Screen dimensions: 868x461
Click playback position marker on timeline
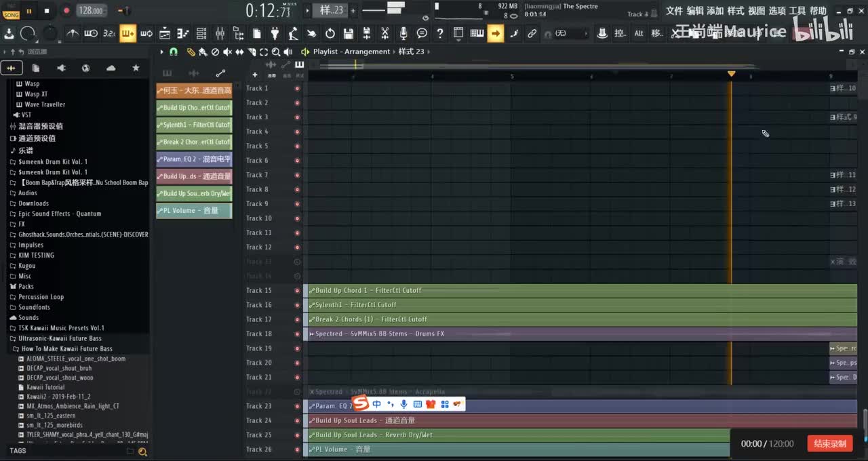pyautogui.click(x=731, y=74)
